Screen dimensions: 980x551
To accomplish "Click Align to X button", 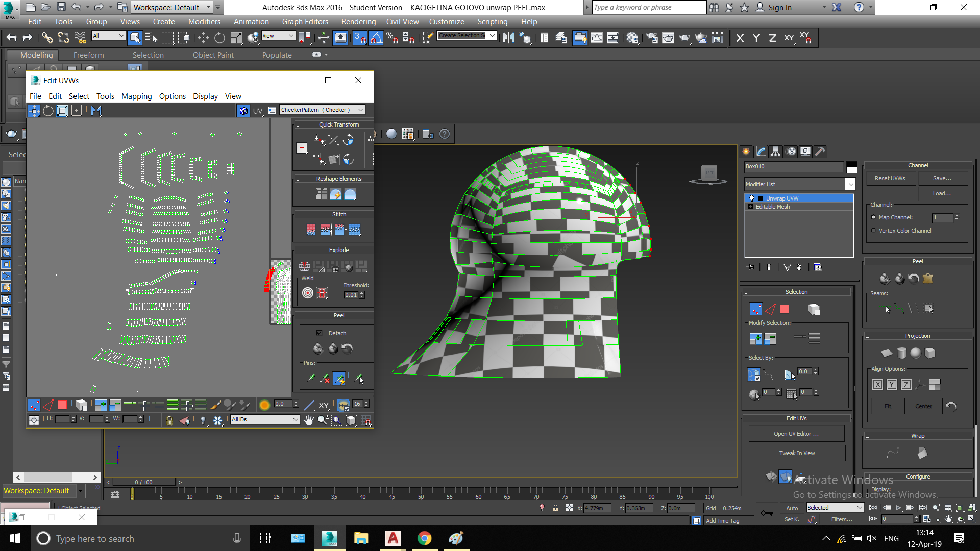I will [877, 385].
